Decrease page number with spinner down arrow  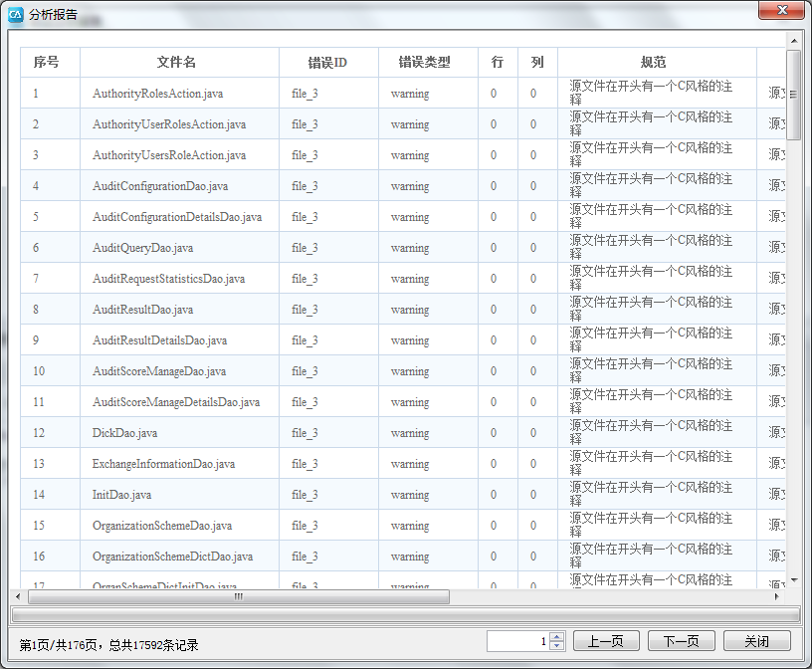coord(556,646)
